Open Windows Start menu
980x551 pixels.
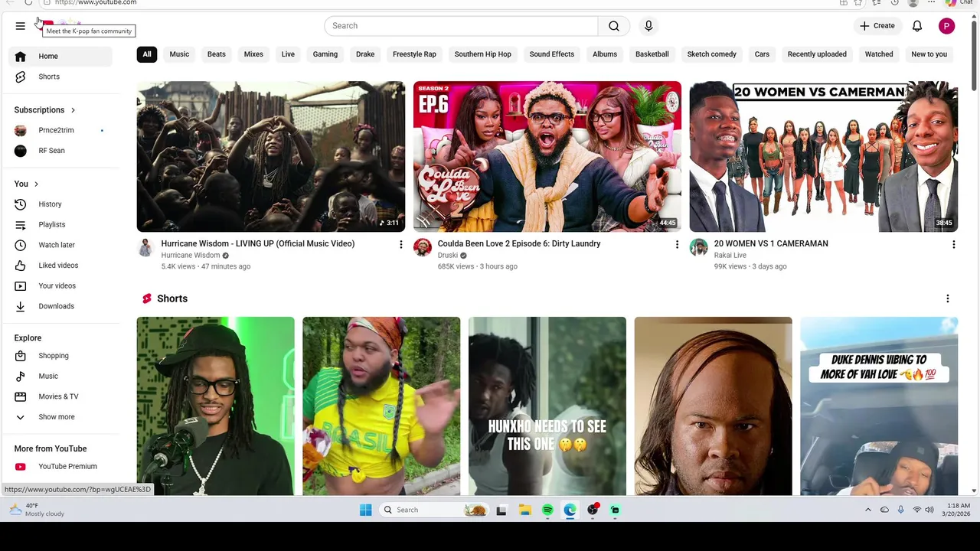(x=366, y=510)
